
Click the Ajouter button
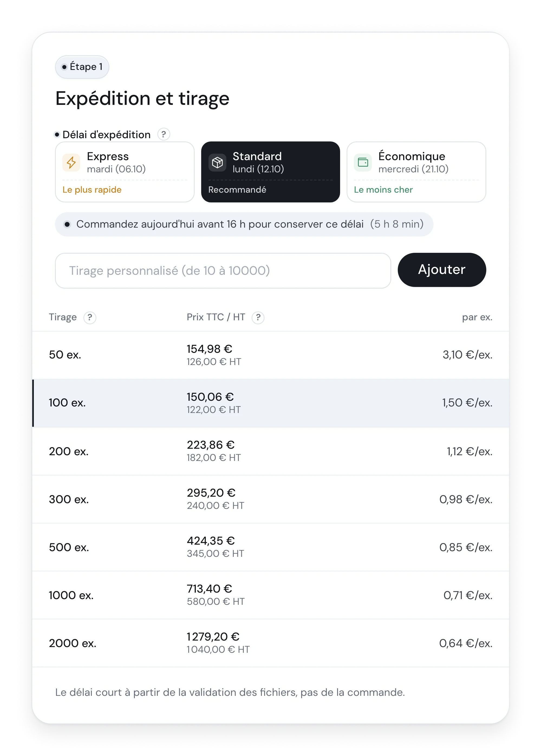coord(442,270)
